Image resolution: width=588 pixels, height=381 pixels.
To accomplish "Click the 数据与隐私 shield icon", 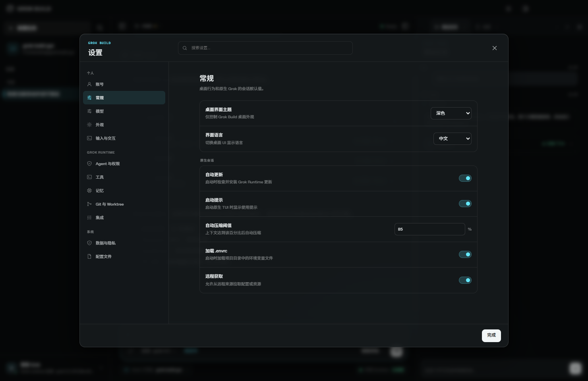I will [x=89, y=243].
